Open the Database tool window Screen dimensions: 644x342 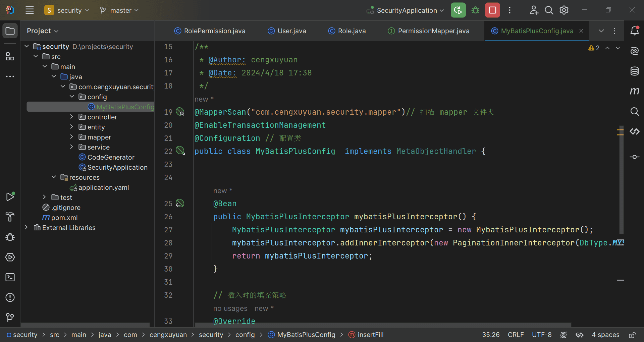pyautogui.click(x=634, y=71)
